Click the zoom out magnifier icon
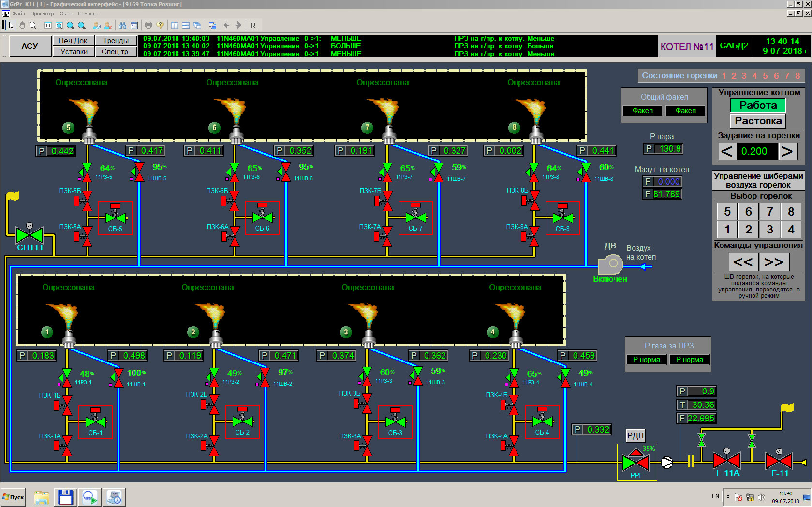 (71, 25)
